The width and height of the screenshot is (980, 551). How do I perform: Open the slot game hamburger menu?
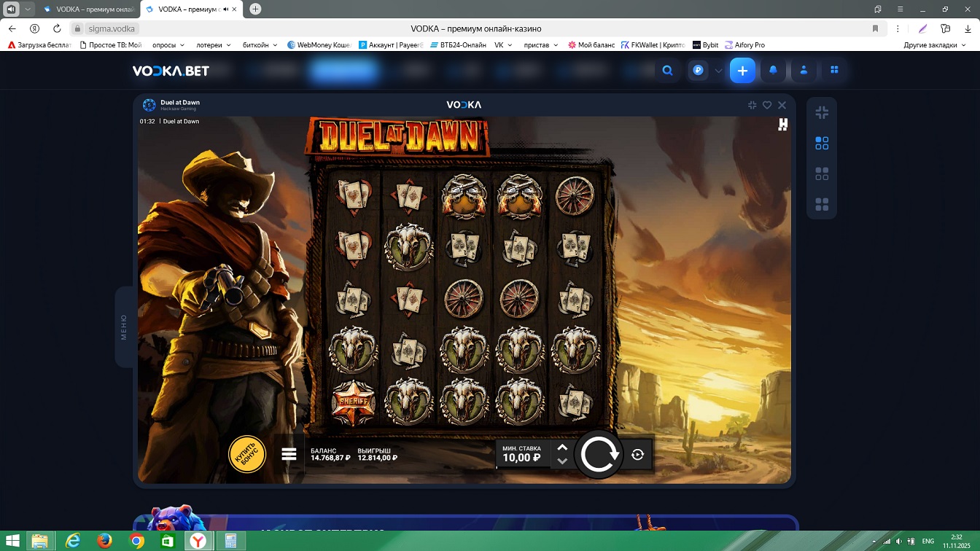click(289, 454)
